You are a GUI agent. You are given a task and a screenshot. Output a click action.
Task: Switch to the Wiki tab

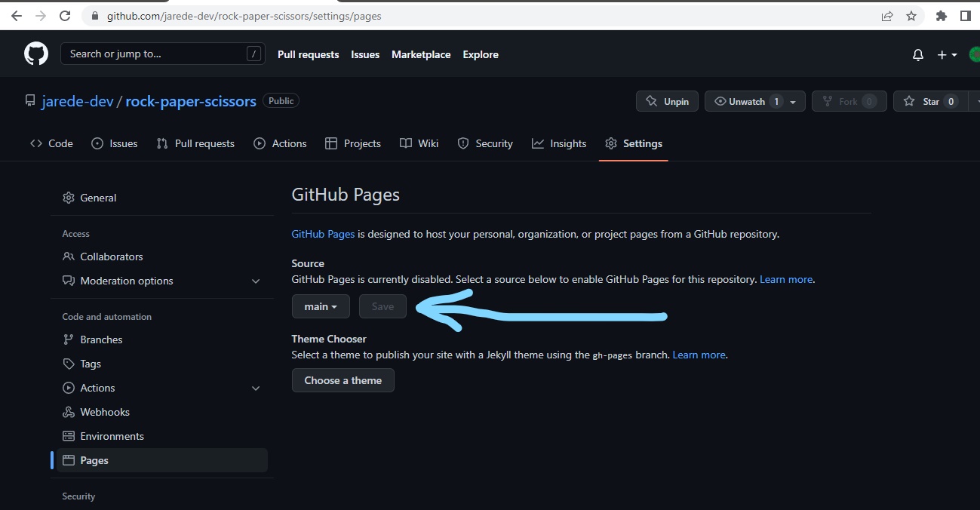[x=419, y=143]
